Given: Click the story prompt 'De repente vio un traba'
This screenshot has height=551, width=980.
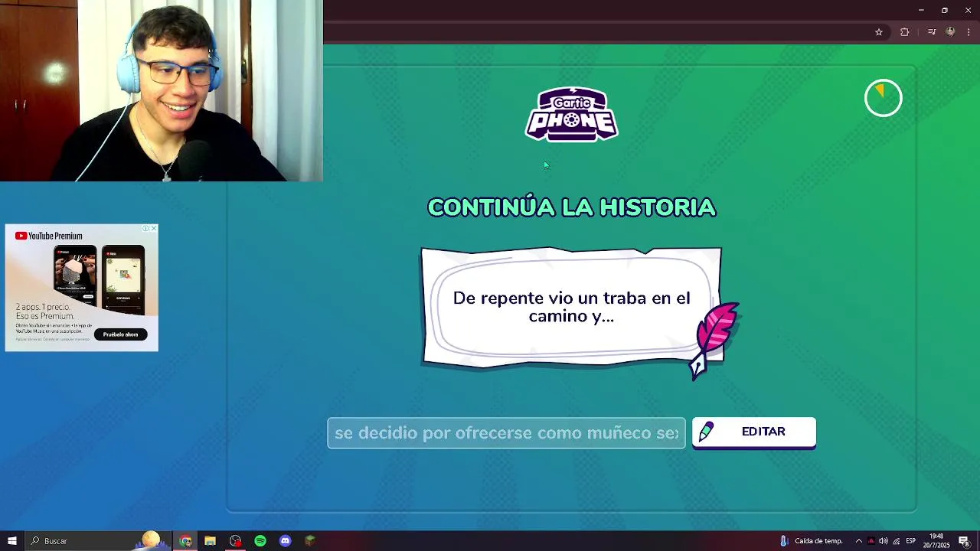Looking at the screenshot, I should coord(571,307).
